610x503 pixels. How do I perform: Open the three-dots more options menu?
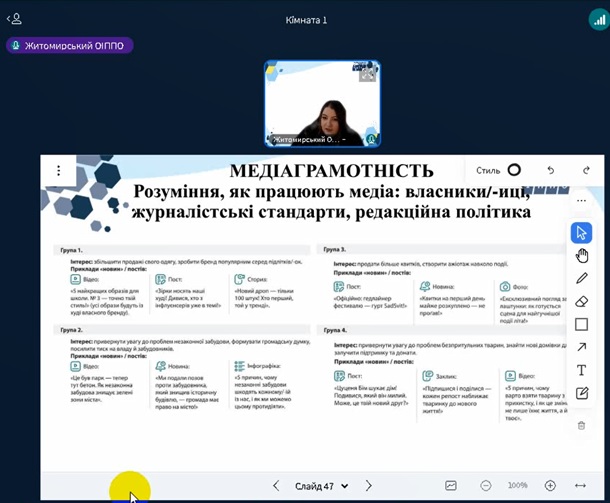pos(582,200)
